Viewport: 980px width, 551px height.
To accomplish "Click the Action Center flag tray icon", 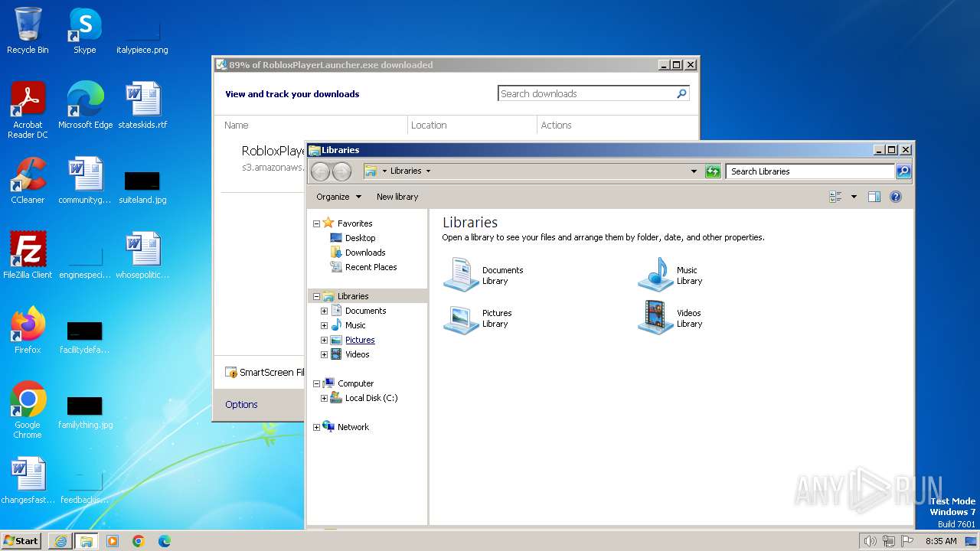I will 907,541.
